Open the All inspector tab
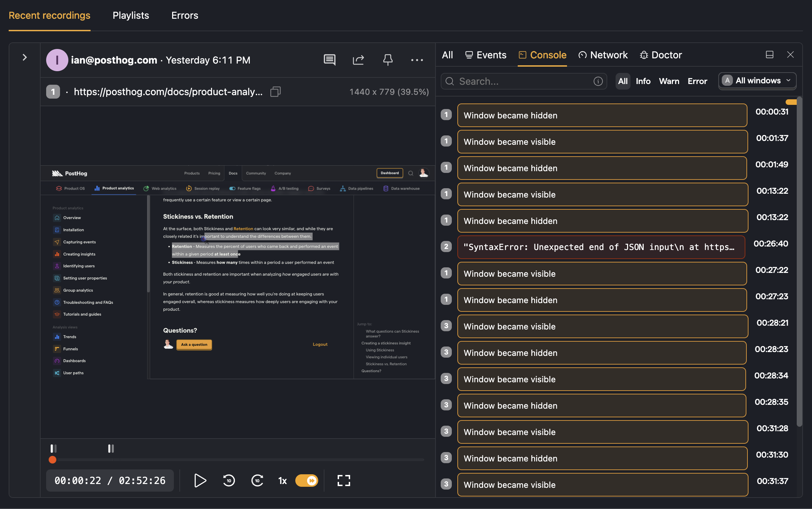This screenshot has height=509, width=812. point(447,55)
